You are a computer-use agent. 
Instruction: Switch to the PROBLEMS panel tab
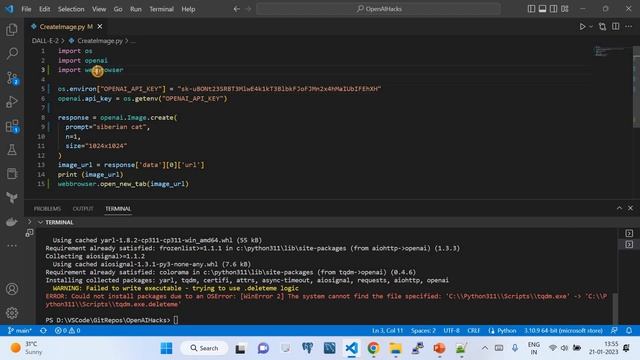(47, 209)
